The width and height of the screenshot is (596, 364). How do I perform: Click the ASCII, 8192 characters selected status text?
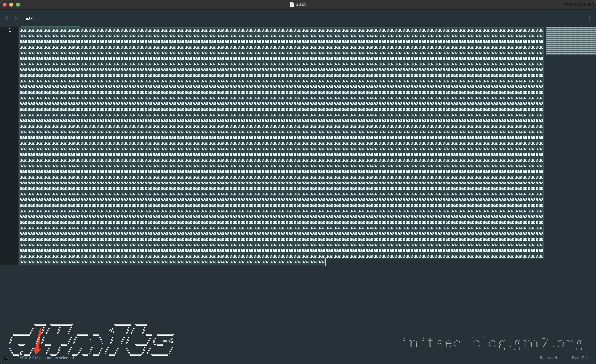point(45,358)
